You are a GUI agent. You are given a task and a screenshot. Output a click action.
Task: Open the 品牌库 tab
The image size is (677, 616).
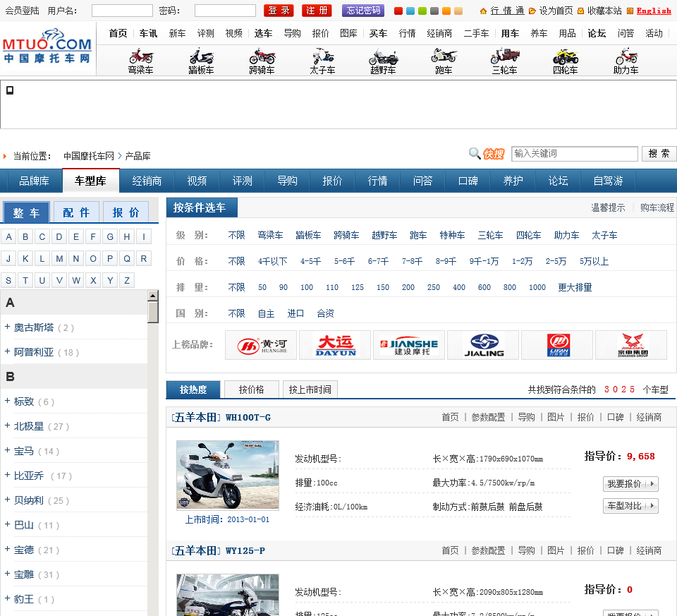(34, 181)
